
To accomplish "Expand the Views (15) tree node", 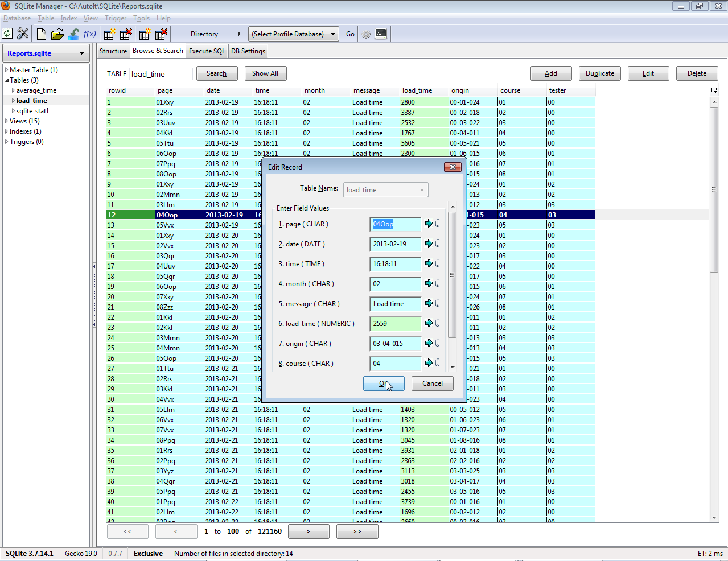I will click(6, 121).
